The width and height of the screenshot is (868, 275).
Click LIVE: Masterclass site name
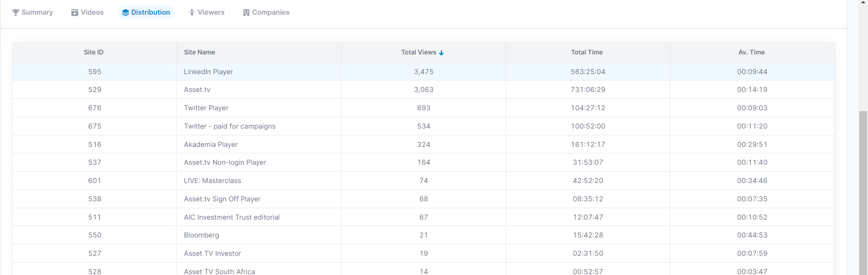tap(212, 181)
